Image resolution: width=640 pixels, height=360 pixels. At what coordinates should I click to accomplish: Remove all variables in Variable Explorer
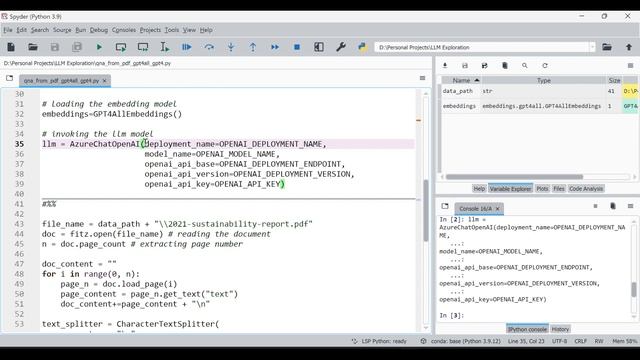click(505, 65)
